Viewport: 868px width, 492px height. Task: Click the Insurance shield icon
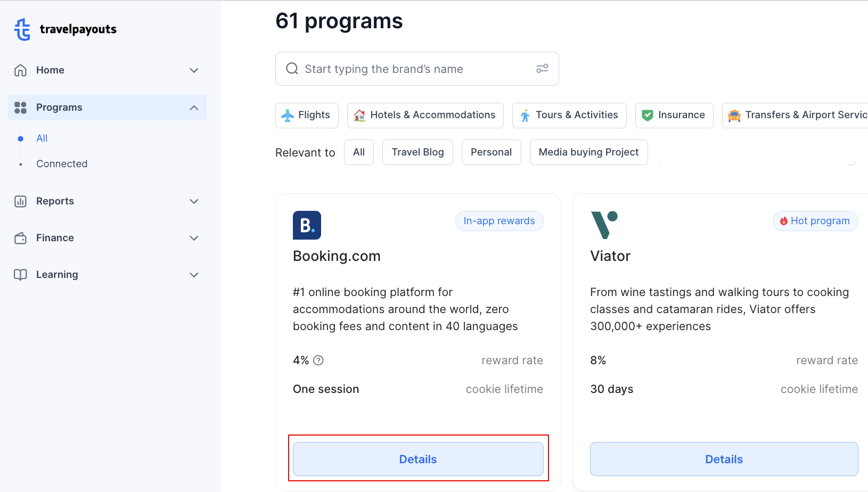647,115
